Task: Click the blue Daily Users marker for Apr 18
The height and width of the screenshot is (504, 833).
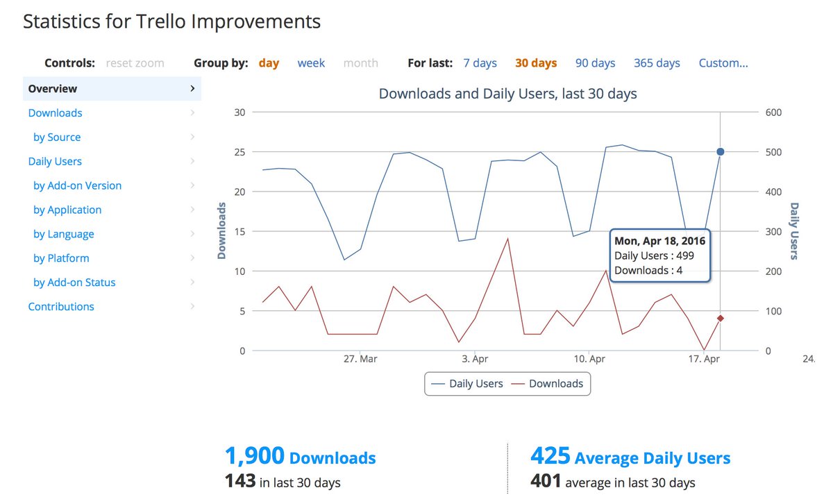Action: (721, 151)
